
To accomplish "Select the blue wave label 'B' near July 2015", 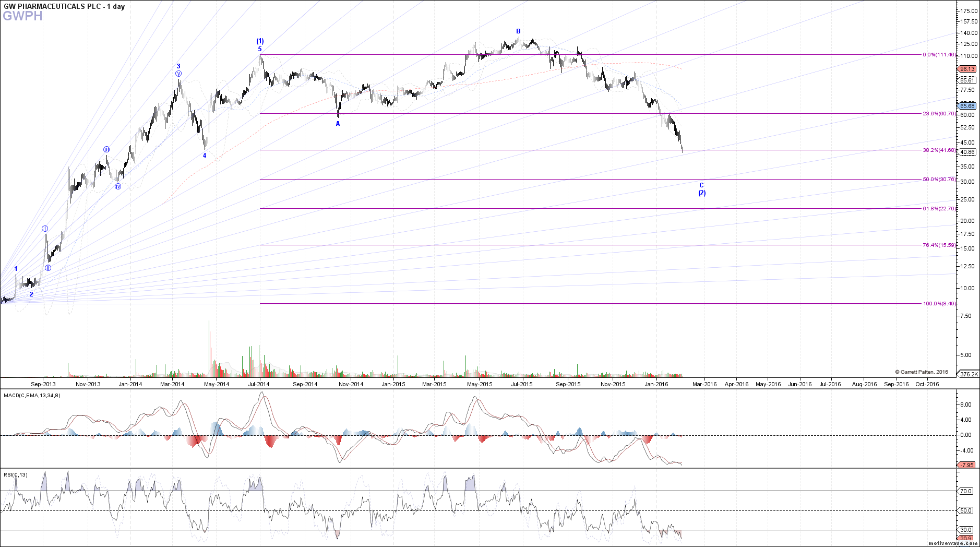I will coord(518,31).
